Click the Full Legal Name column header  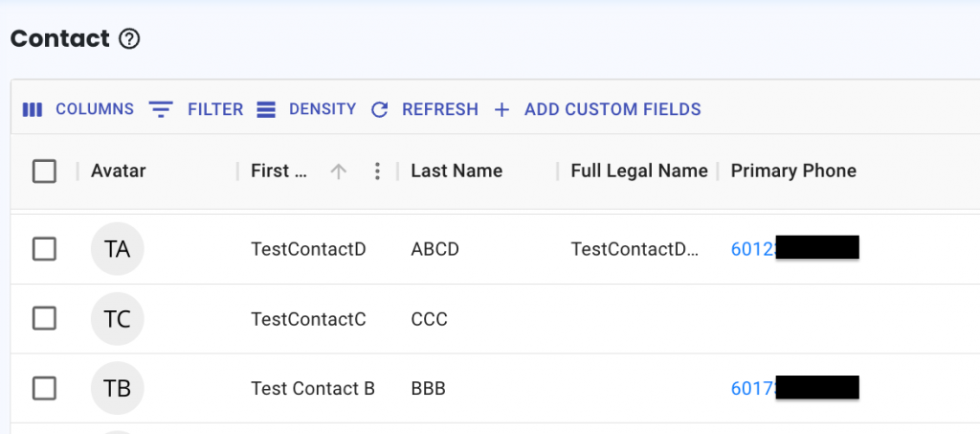click(639, 171)
